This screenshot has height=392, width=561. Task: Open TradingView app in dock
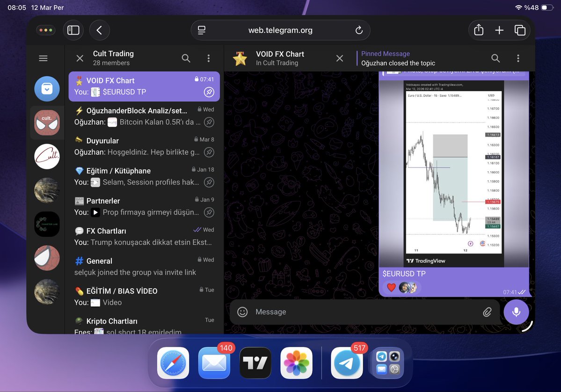255,363
